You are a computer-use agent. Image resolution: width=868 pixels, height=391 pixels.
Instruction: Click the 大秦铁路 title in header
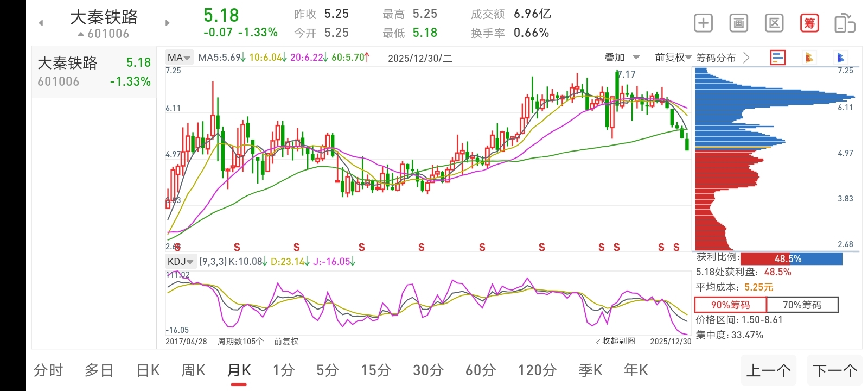pos(104,17)
